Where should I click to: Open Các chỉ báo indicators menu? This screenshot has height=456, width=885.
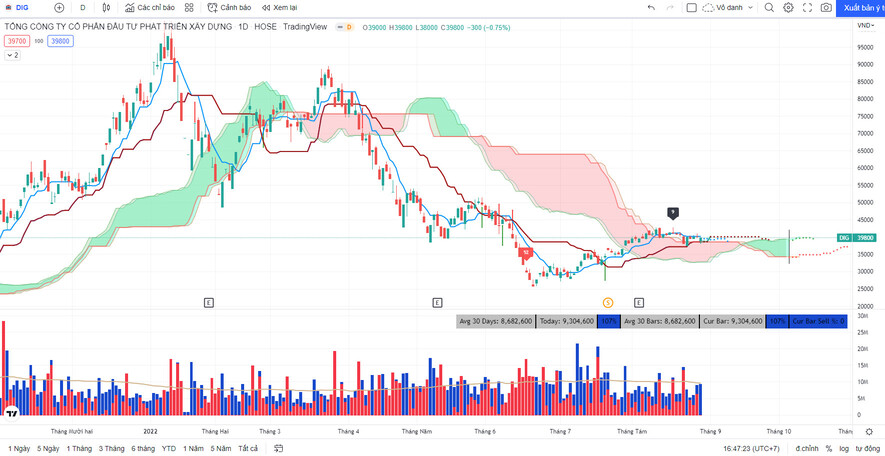pos(150,7)
